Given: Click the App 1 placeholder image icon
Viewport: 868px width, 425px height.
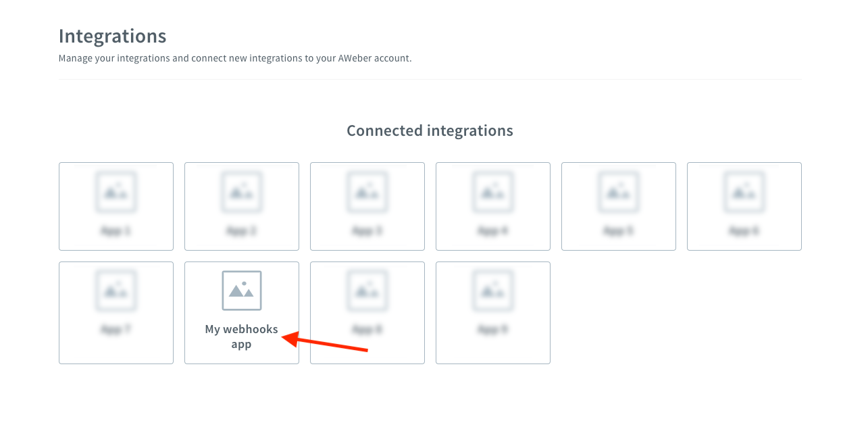Looking at the screenshot, I should click(x=116, y=192).
